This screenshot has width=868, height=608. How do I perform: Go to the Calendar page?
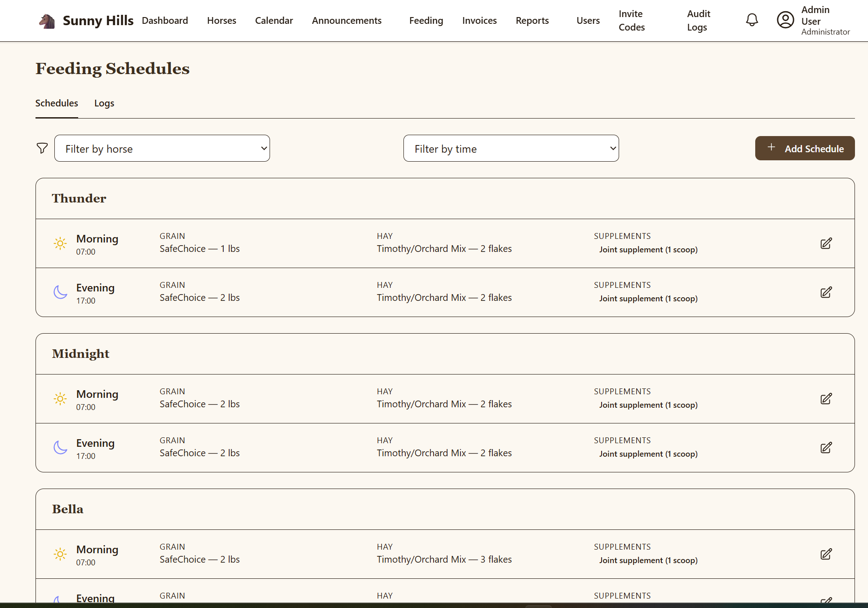pos(274,21)
